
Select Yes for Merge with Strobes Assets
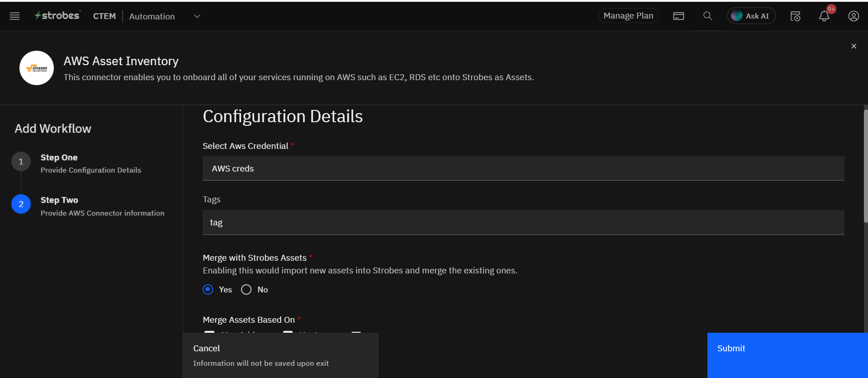pyautogui.click(x=208, y=290)
